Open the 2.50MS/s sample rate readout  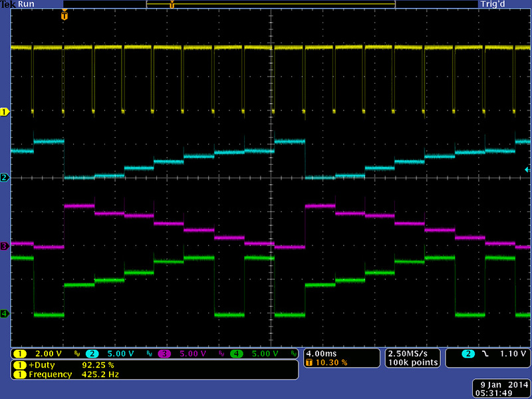pos(412,353)
